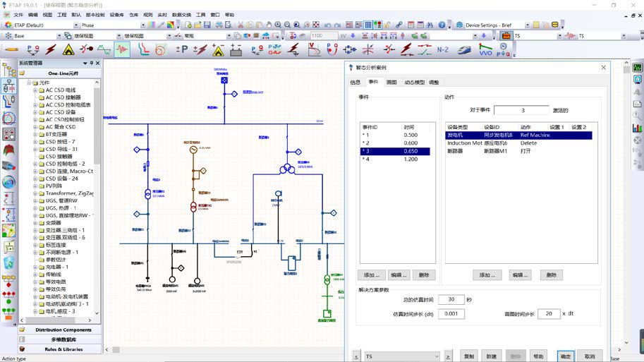Select the VVO volt-var optimization icon
Image resolution: width=644 pixels, height=362 pixels.
tap(485, 49)
